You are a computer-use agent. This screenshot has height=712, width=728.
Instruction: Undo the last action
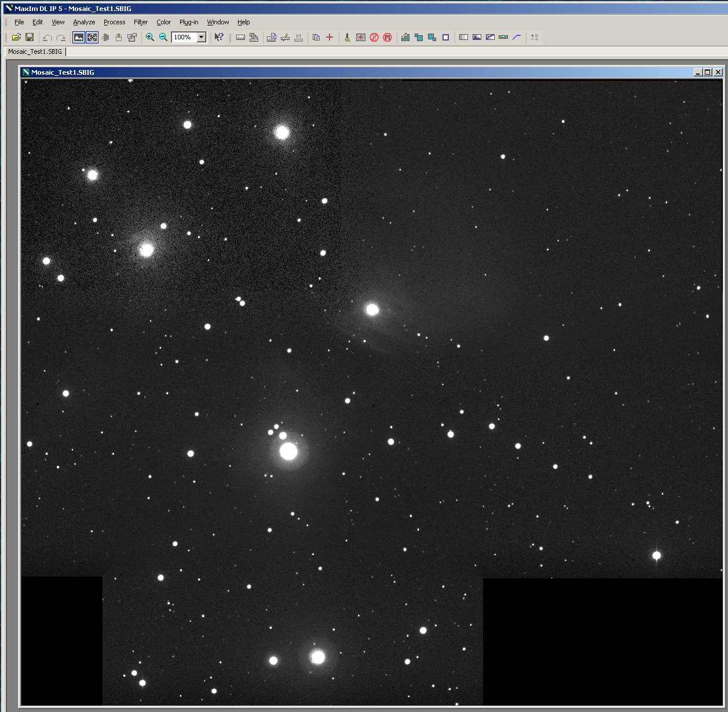(x=47, y=37)
